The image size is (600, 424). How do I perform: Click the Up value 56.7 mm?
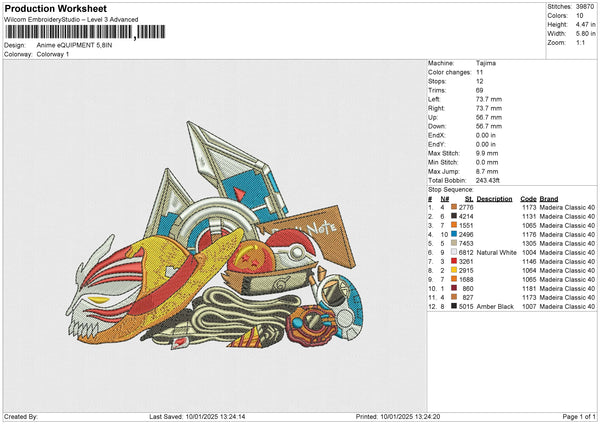click(489, 117)
